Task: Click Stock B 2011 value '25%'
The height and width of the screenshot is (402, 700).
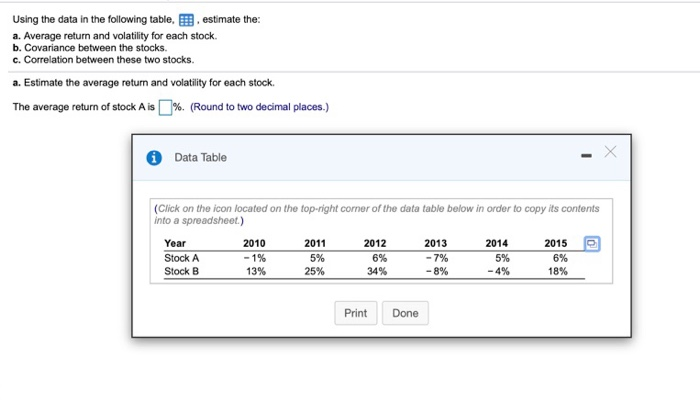Action: 315,271
